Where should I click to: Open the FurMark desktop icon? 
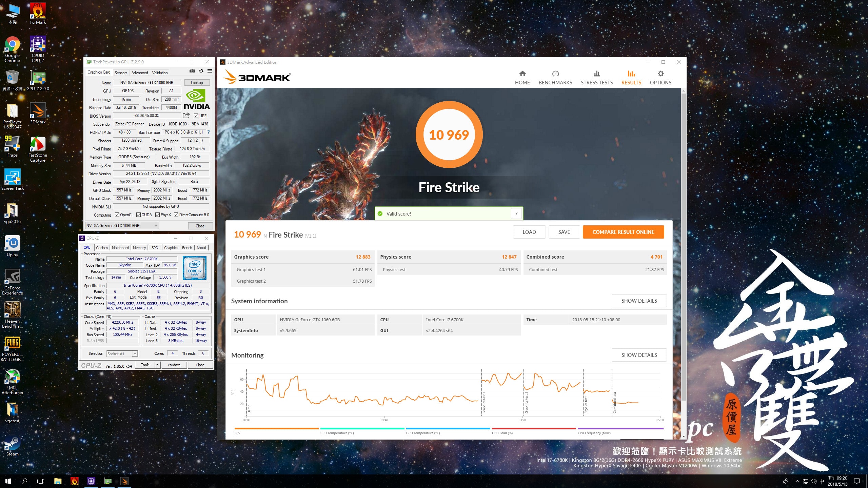click(x=38, y=14)
